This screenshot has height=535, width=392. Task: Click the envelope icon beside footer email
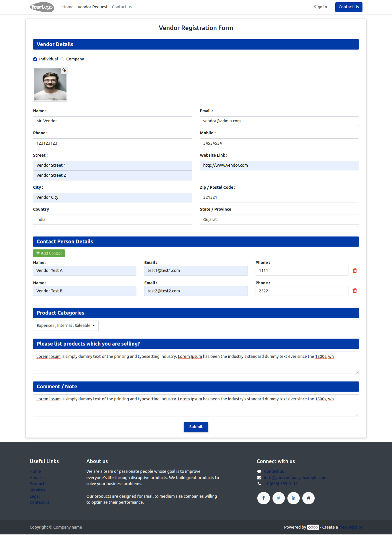pos(259,478)
